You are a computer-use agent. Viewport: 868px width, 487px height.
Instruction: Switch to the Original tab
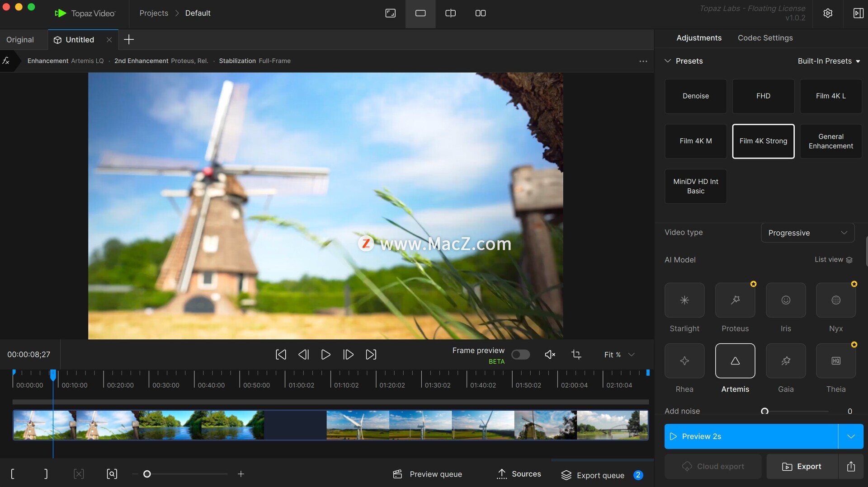click(x=20, y=40)
